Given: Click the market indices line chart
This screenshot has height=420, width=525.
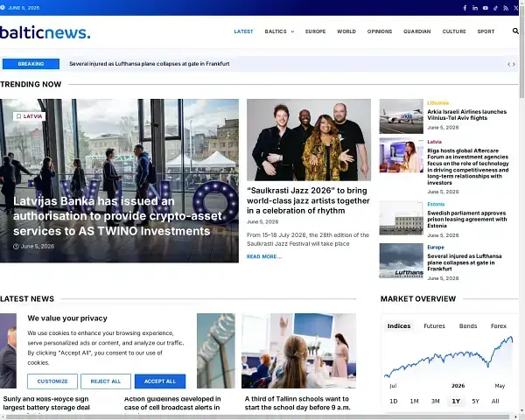Looking at the screenshot, I should (x=449, y=358).
